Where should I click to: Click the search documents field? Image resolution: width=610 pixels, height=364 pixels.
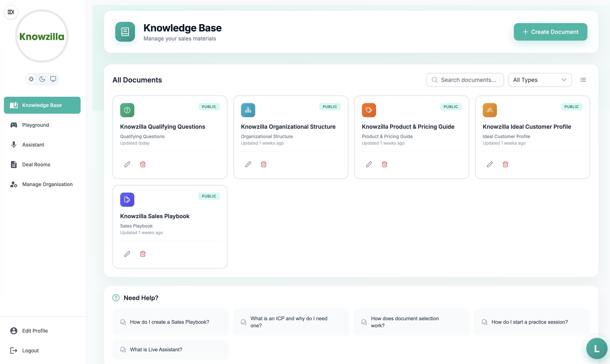tap(465, 80)
